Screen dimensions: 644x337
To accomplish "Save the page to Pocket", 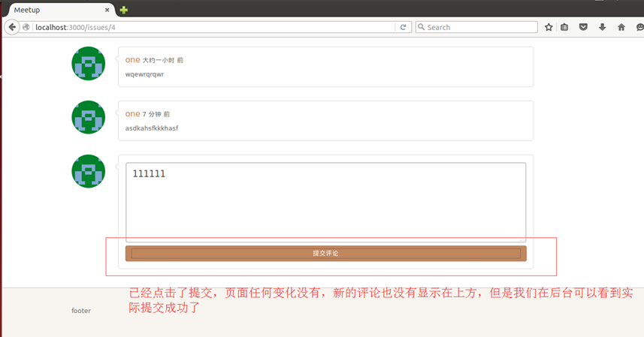I will [x=583, y=27].
